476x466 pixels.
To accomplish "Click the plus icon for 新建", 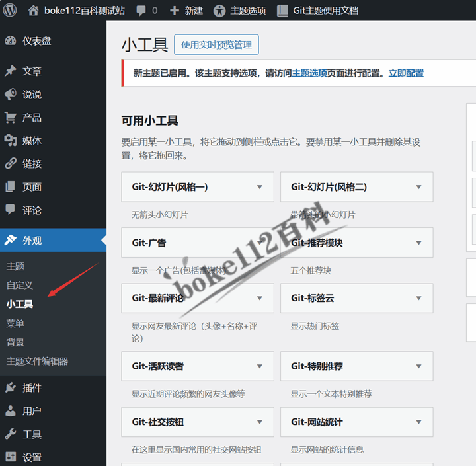I will pos(175,11).
